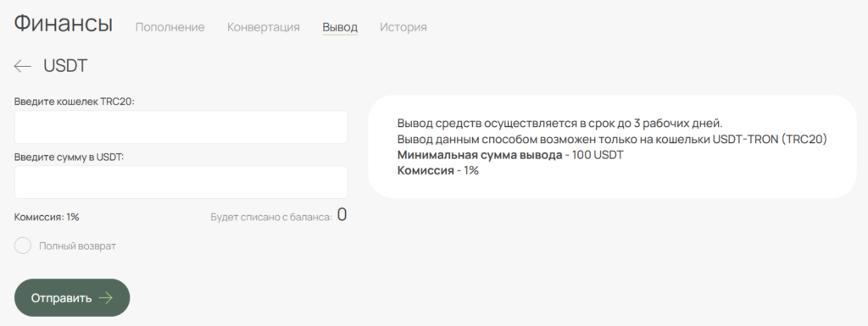Click the Отправить button
The width and height of the screenshot is (868, 326).
[72, 298]
